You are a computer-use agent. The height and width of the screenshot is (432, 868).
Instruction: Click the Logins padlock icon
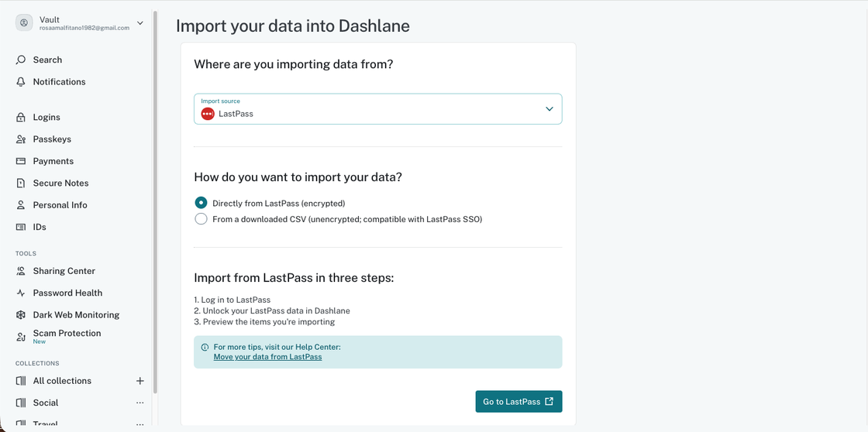pos(21,117)
